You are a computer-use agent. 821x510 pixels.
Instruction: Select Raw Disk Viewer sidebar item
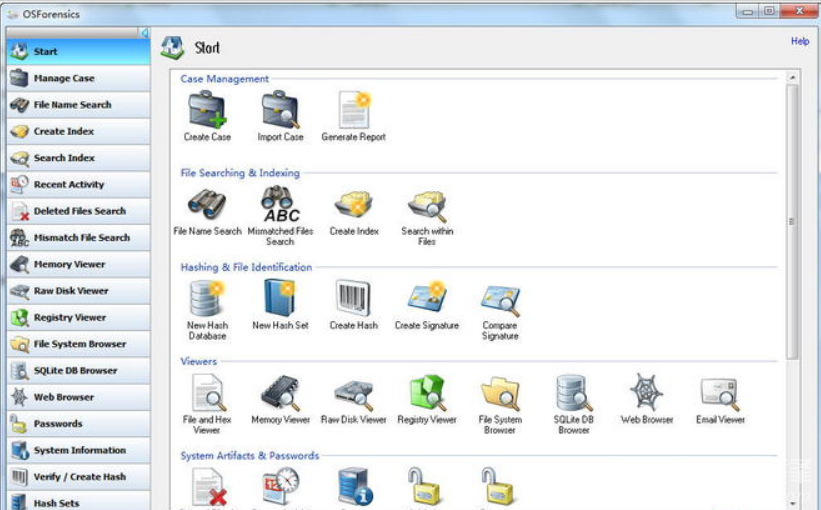coord(79,291)
